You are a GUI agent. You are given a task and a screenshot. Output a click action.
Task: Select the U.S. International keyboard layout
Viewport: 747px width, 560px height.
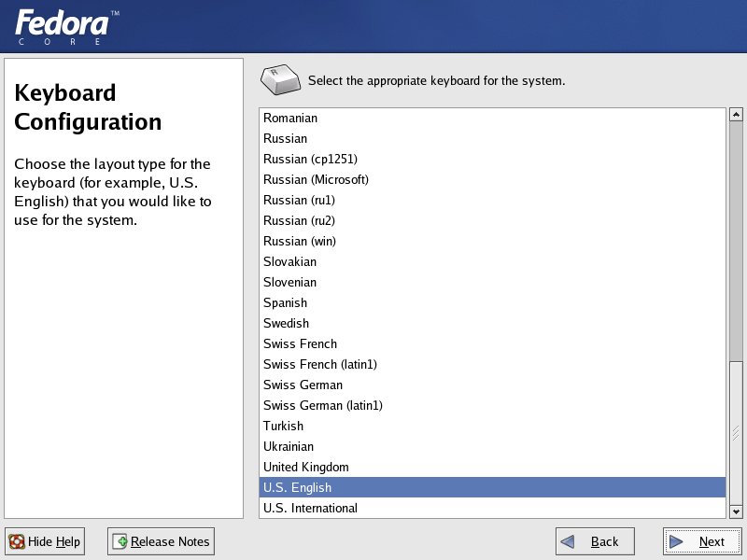(x=310, y=508)
